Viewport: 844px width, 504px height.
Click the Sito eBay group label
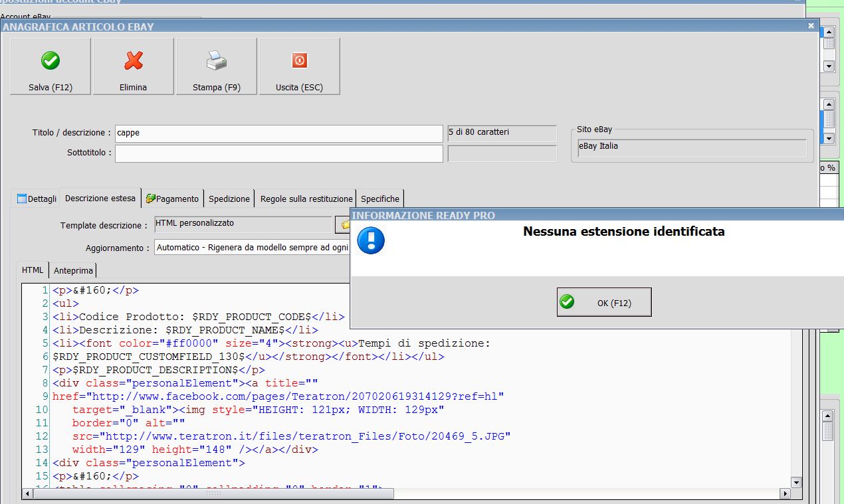pyautogui.click(x=594, y=129)
